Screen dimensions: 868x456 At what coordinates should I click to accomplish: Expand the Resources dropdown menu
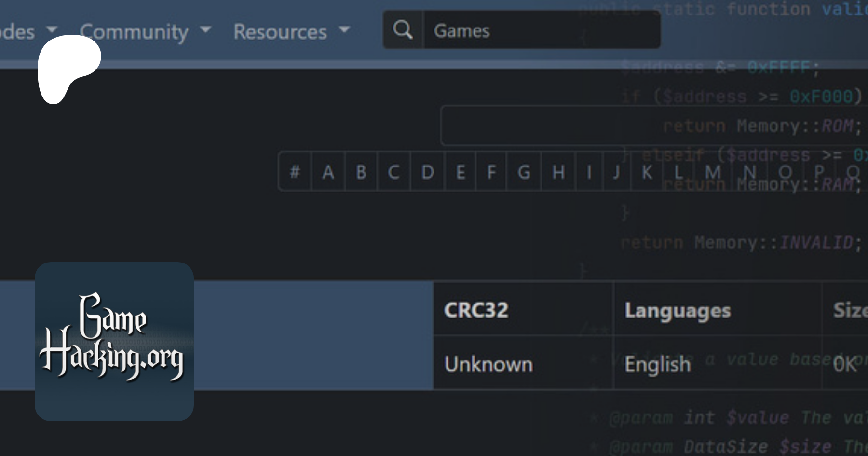(x=291, y=32)
